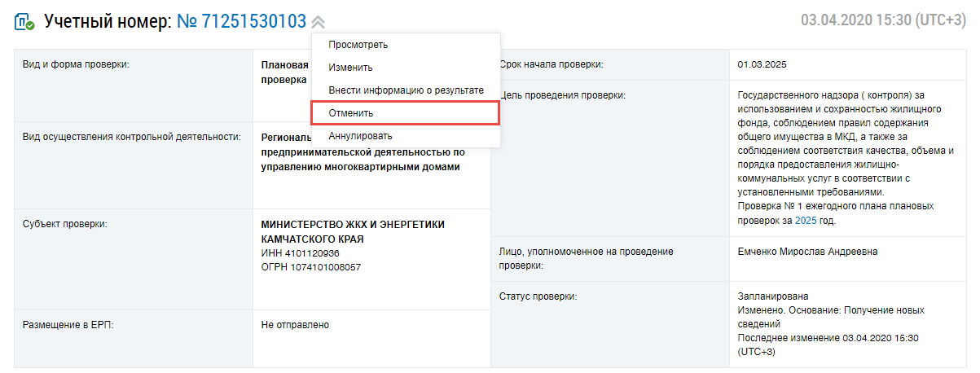Click the inspection document icon beside the heading
980x373 pixels.
point(24,22)
